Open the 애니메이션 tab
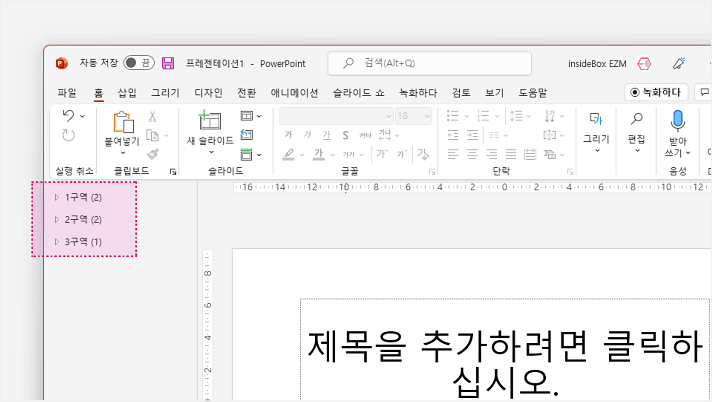Screen dimensions: 712x402 (x=294, y=93)
